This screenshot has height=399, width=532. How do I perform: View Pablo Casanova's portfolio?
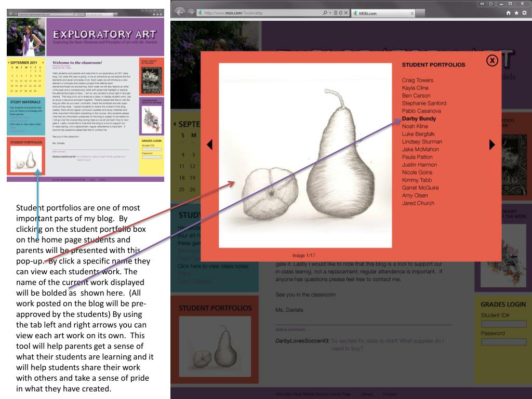(421, 111)
